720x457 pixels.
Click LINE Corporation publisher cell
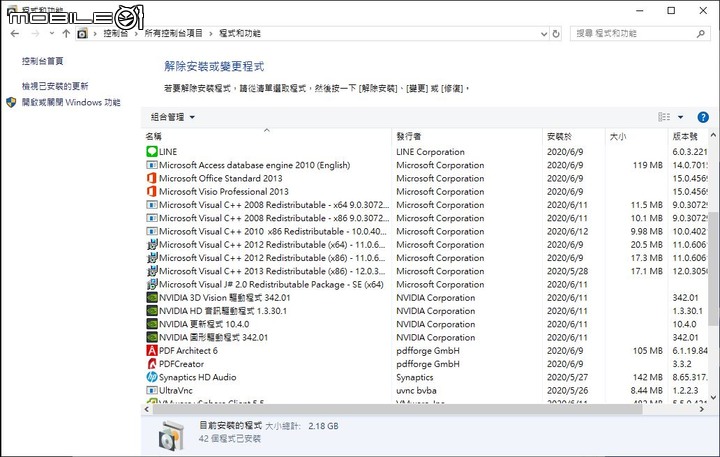point(430,152)
